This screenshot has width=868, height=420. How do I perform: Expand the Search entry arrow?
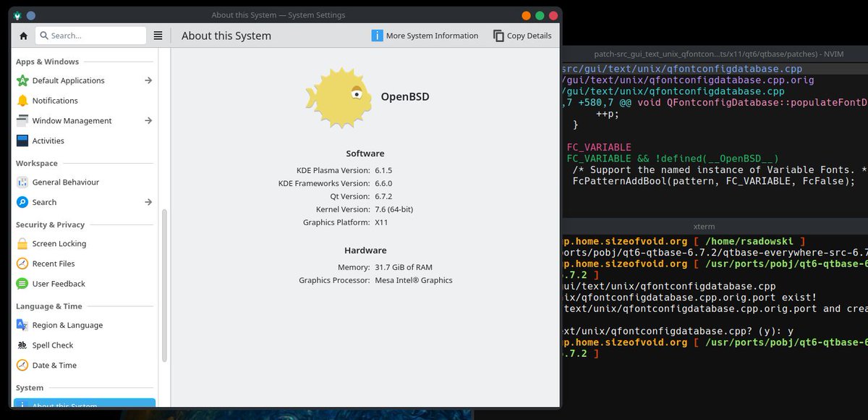(x=148, y=203)
